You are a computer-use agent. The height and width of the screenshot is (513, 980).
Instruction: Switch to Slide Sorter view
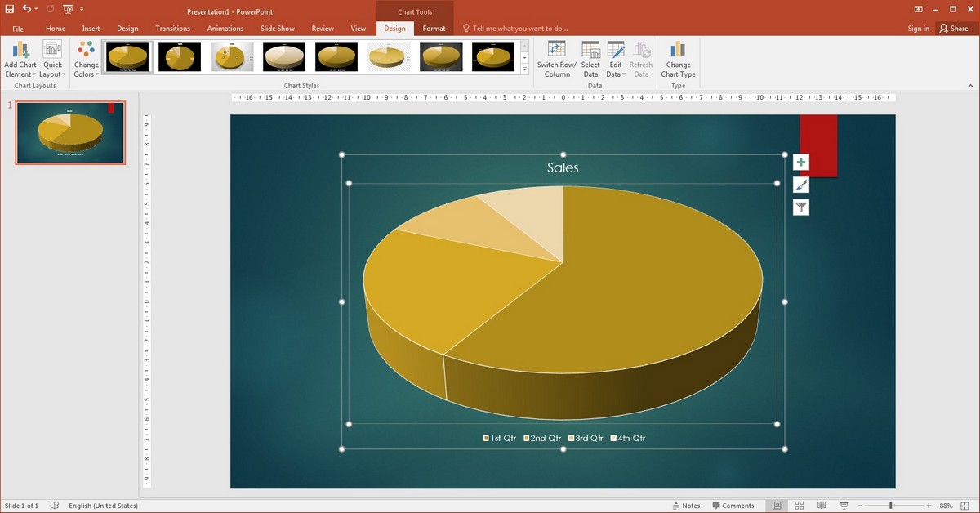point(799,505)
